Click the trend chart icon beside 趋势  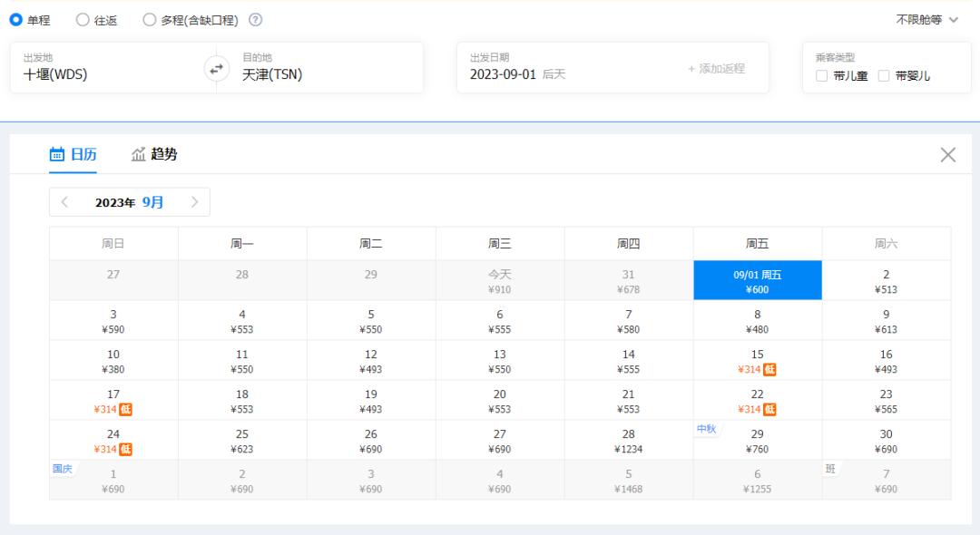(138, 154)
